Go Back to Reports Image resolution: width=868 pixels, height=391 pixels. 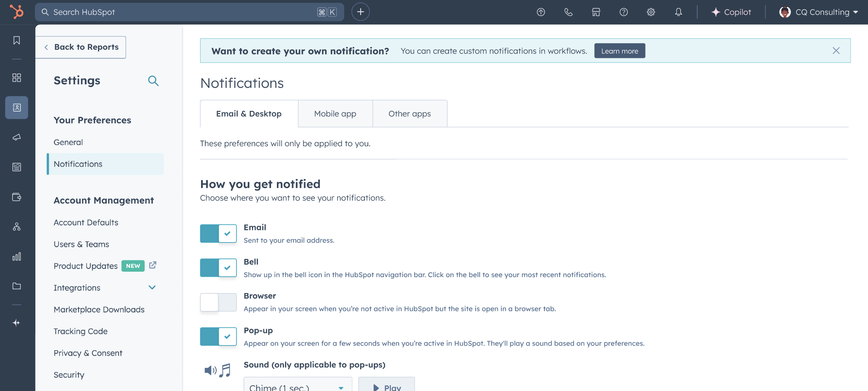(80, 47)
